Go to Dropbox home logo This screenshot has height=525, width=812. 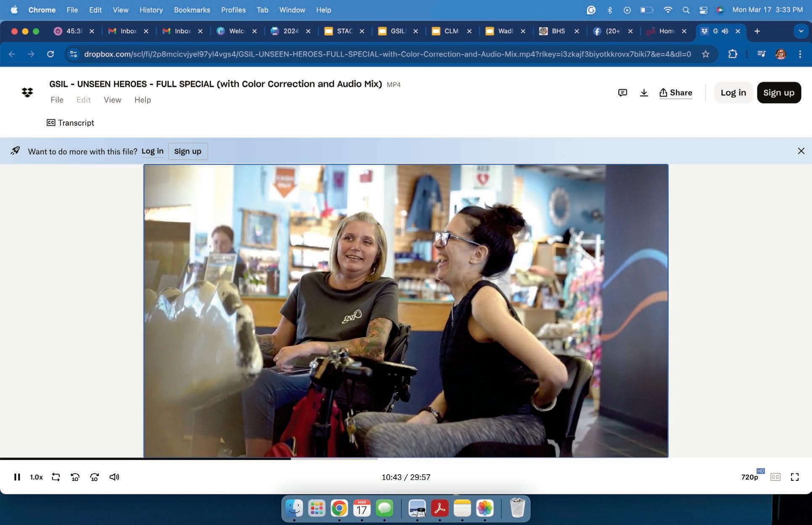click(27, 92)
